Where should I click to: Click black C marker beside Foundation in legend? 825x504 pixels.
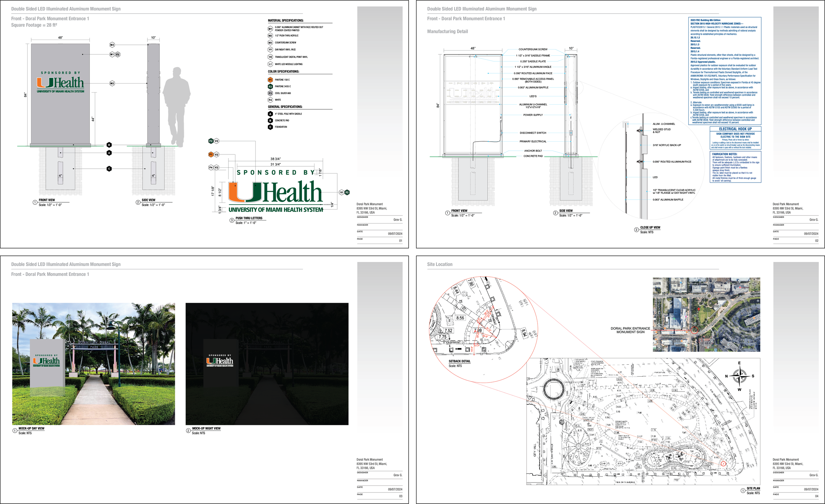270,127
